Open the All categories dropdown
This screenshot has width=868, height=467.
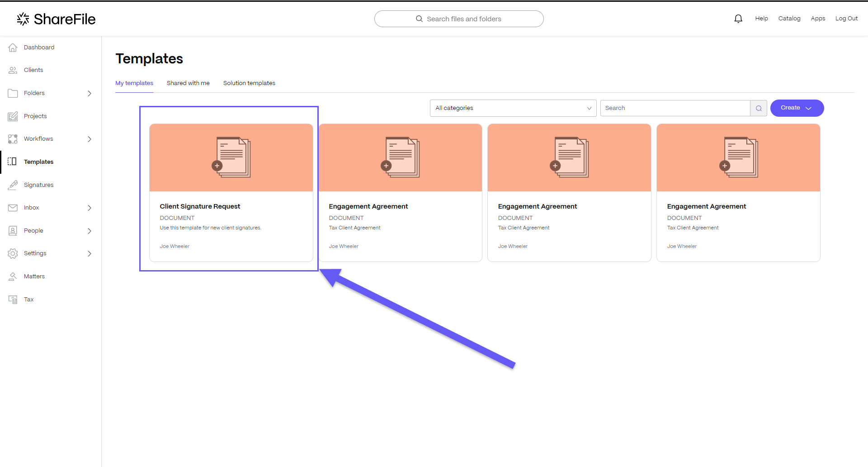click(x=513, y=108)
